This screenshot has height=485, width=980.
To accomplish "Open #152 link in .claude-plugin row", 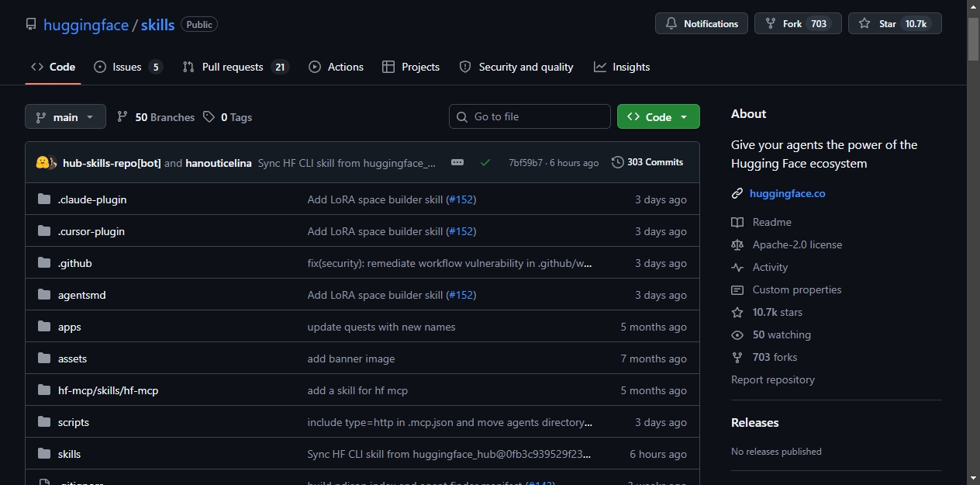I will 461,199.
